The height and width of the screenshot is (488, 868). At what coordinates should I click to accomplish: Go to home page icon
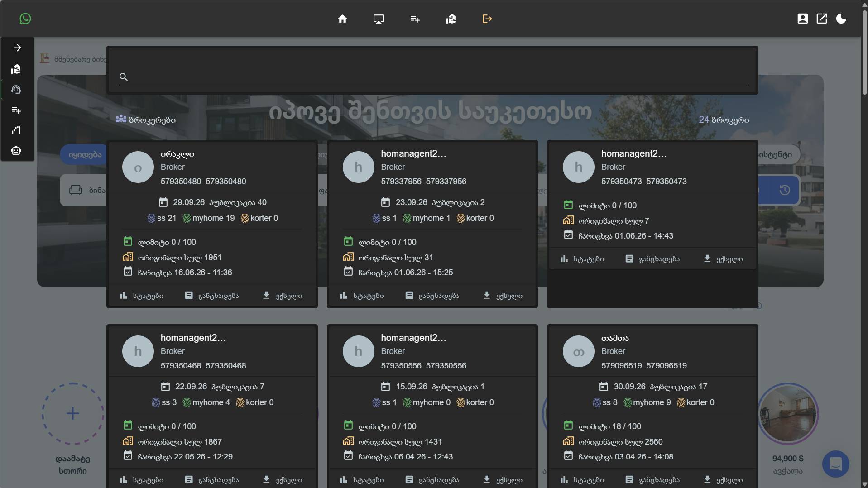(x=342, y=19)
